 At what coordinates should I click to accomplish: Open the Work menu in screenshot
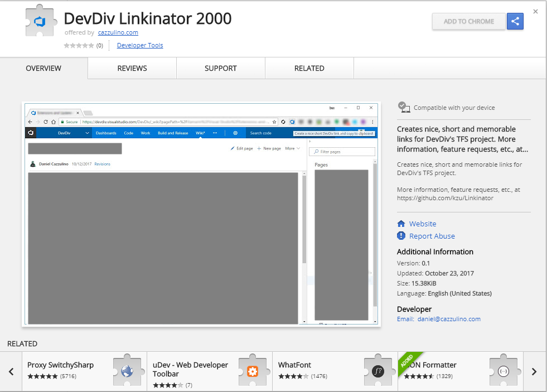[146, 133]
